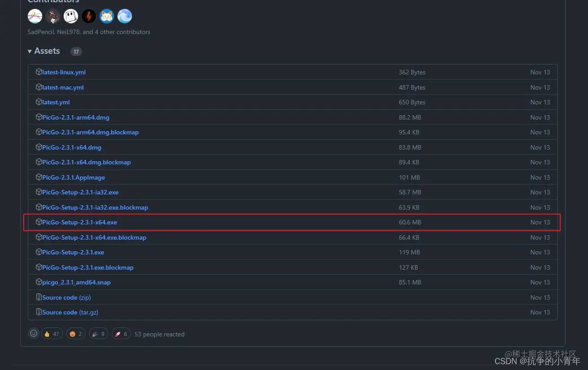This screenshot has height=370, width=588.
Task: Select '60.6 MB' size text
Action: [x=410, y=222]
